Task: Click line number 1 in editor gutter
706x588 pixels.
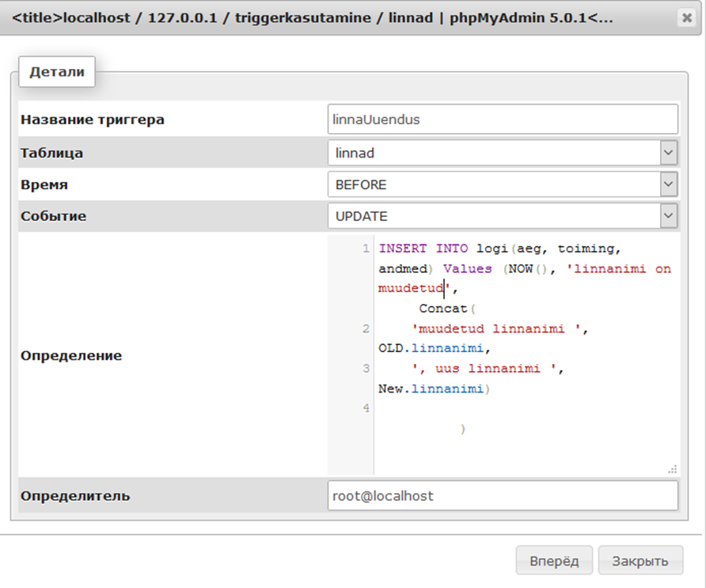Action: click(x=366, y=248)
